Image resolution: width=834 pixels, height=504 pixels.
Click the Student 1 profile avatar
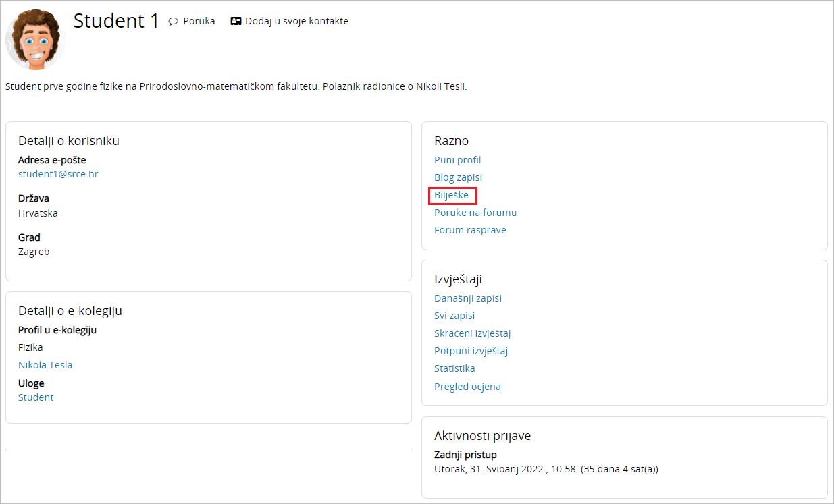(35, 39)
